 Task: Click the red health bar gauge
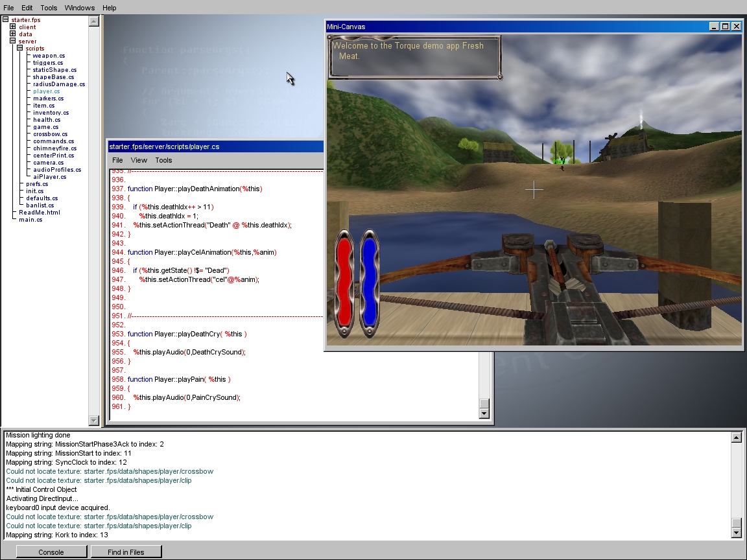344,283
